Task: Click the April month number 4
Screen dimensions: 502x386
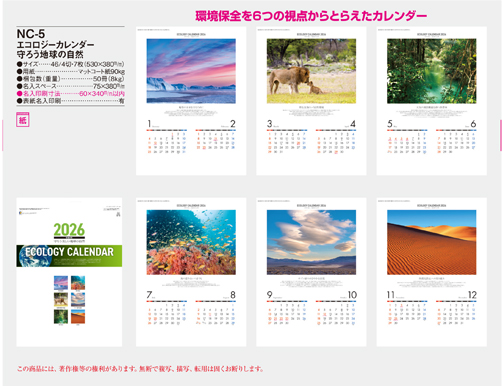Action: pyautogui.click(x=353, y=124)
